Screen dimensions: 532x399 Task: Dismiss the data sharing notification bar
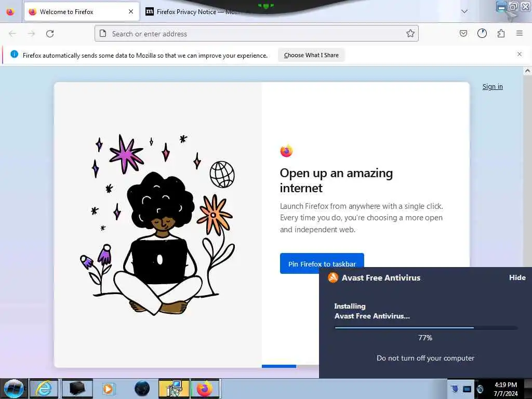pos(520,54)
